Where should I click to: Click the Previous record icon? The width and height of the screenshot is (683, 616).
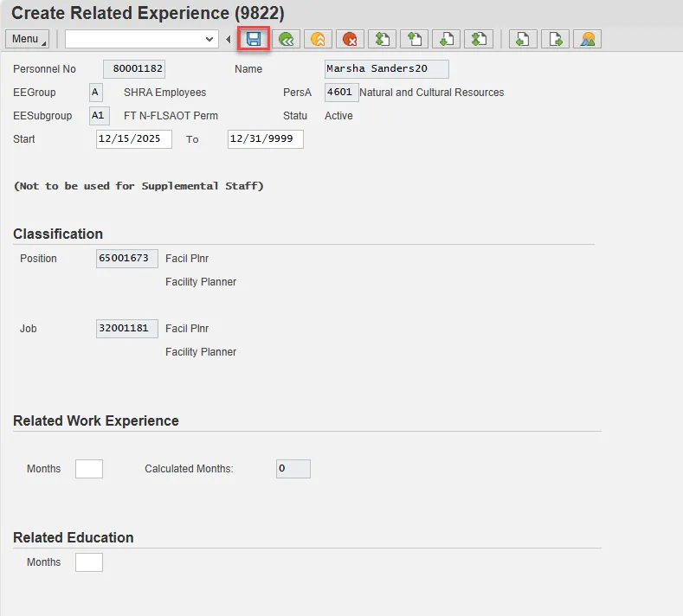click(524, 39)
